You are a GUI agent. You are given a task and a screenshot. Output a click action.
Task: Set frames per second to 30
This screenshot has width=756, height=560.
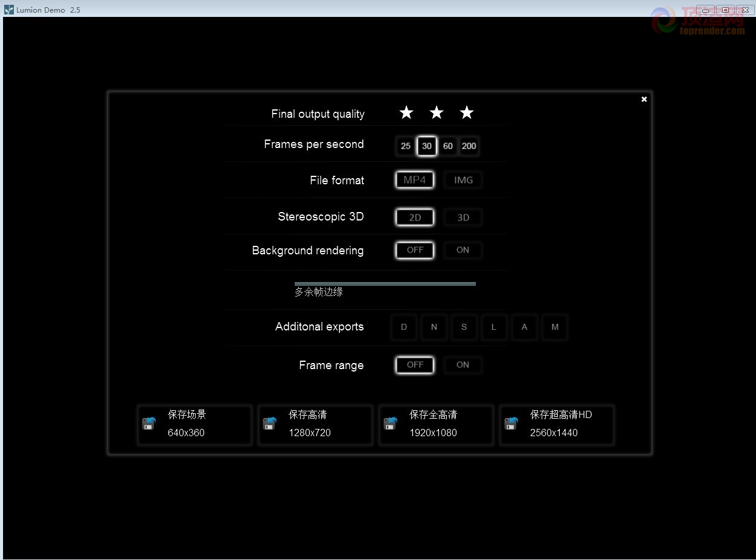click(427, 146)
